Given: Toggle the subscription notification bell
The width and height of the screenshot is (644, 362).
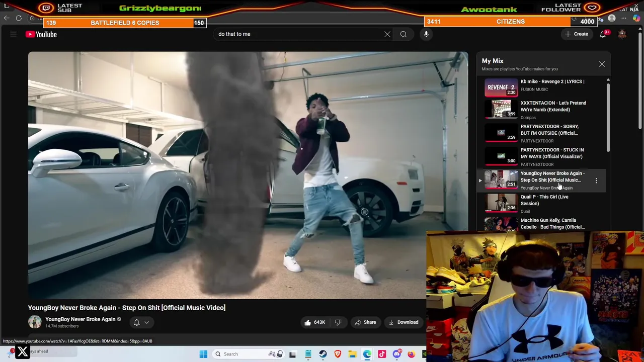Looking at the screenshot, I should [136, 322].
